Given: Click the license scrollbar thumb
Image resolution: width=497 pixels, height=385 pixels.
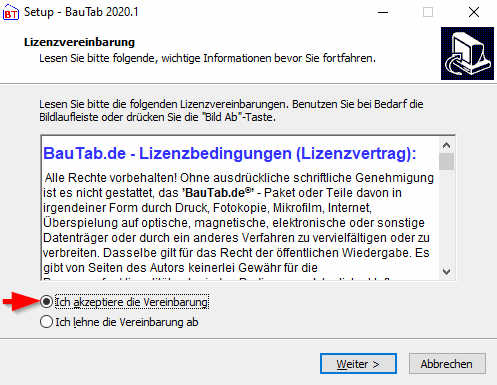Looking at the screenshot, I should pos(446,162).
